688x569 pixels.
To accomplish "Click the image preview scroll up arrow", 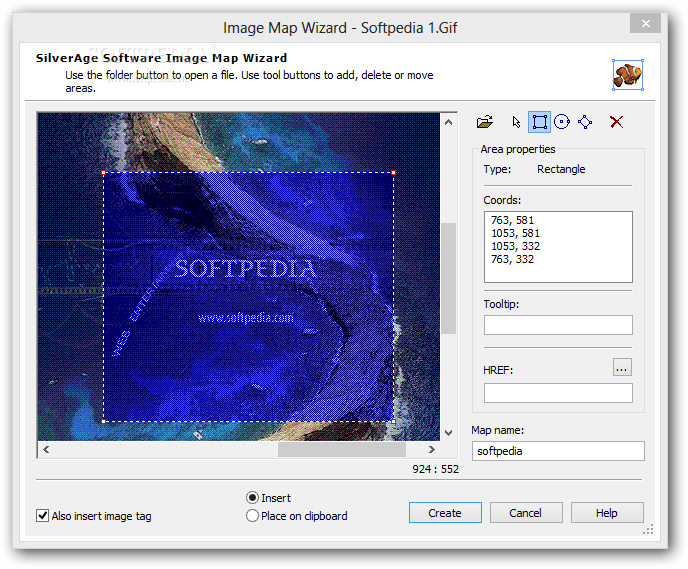I will click(x=448, y=122).
